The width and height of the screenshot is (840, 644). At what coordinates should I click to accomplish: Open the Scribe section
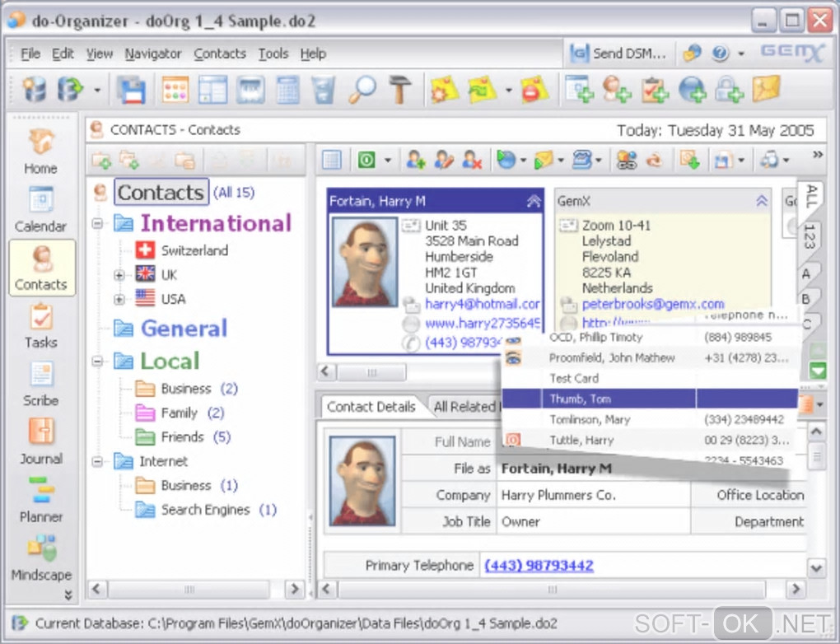point(40,384)
